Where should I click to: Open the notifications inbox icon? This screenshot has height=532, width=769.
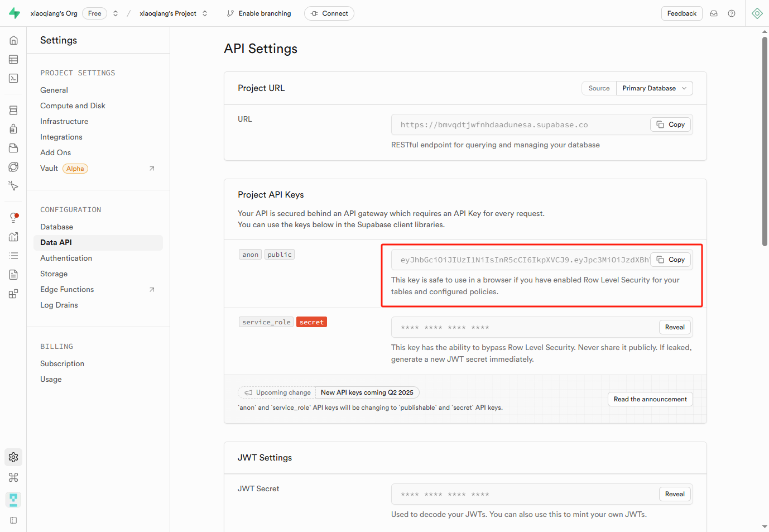click(x=714, y=13)
